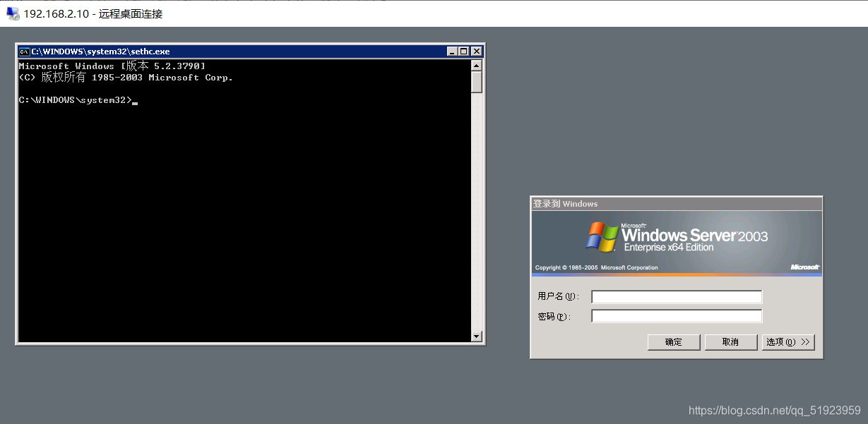Click the 版权所有 1985-2003 Microsoft Corp. line
The width and height of the screenshot is (868, 424).
coord(126,78)
